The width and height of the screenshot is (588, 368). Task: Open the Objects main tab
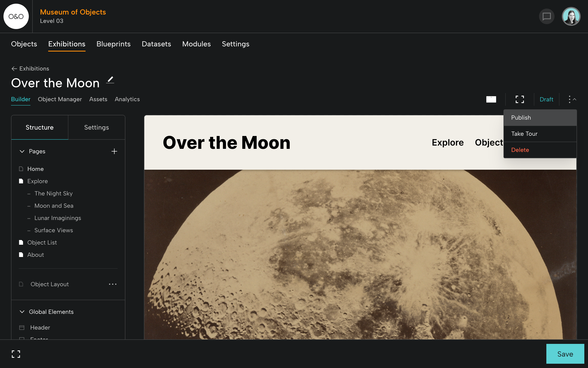click(x=24, y=44)
